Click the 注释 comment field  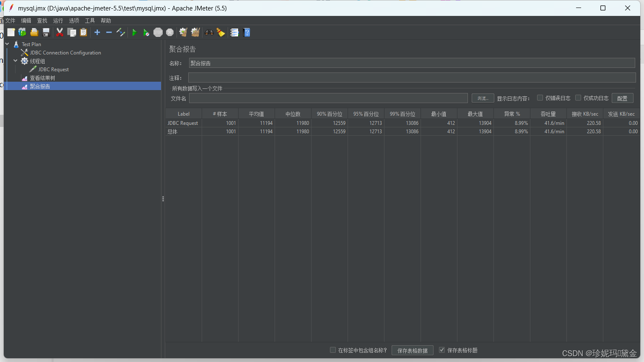pos(412,78)
